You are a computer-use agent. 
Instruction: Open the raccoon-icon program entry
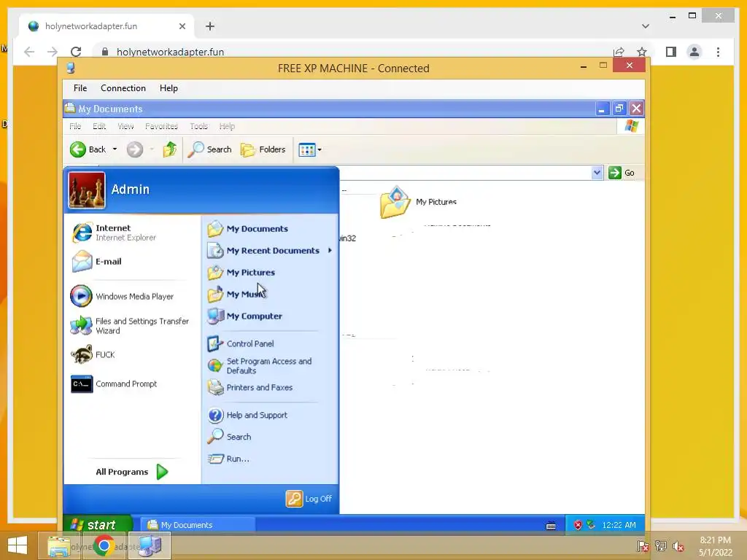pos(93,355)
